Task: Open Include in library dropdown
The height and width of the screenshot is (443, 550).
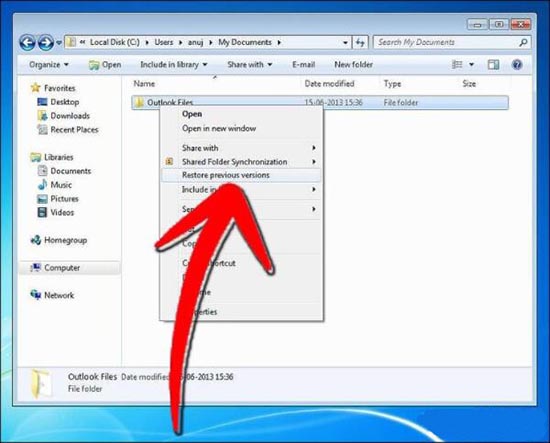Action: click(x=174, y=65)
